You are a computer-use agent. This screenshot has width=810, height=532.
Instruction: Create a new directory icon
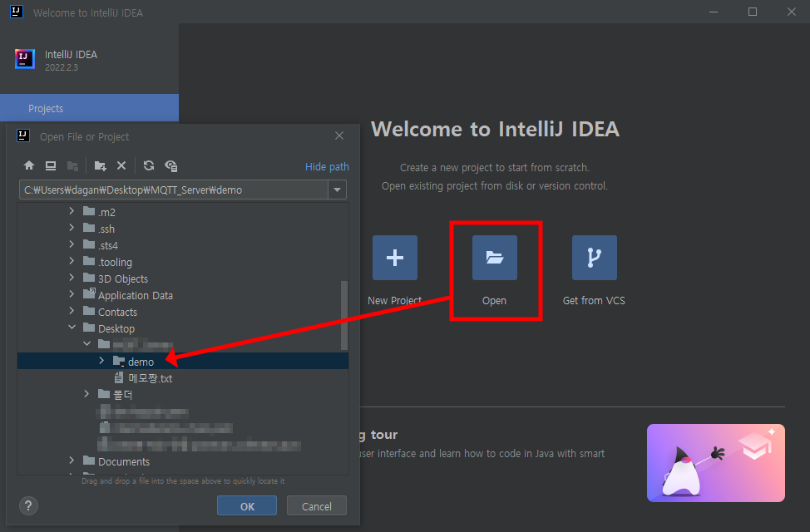(101, 165)
